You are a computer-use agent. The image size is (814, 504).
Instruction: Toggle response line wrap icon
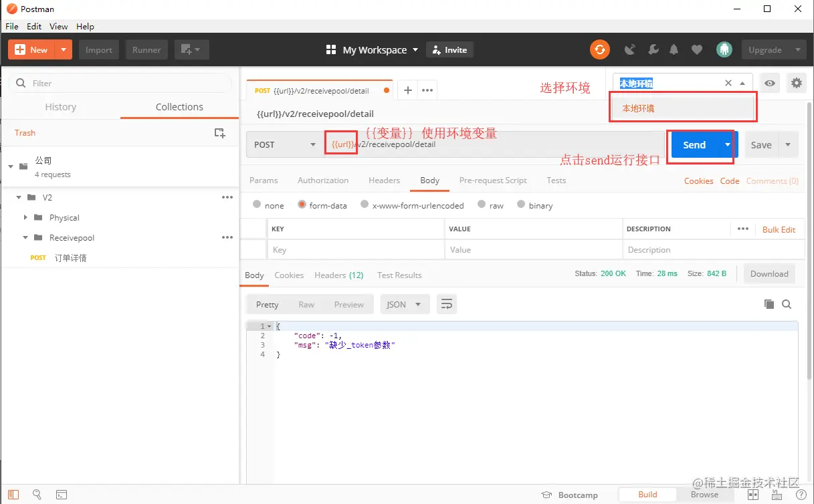coord(447,304)
